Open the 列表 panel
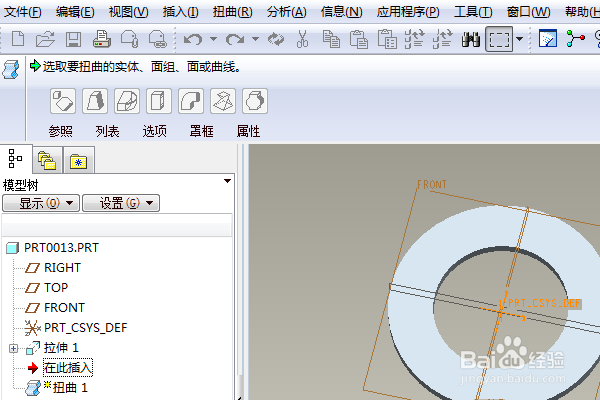The height and width of the screenshot is (400, 600). (x=108, y=131)
